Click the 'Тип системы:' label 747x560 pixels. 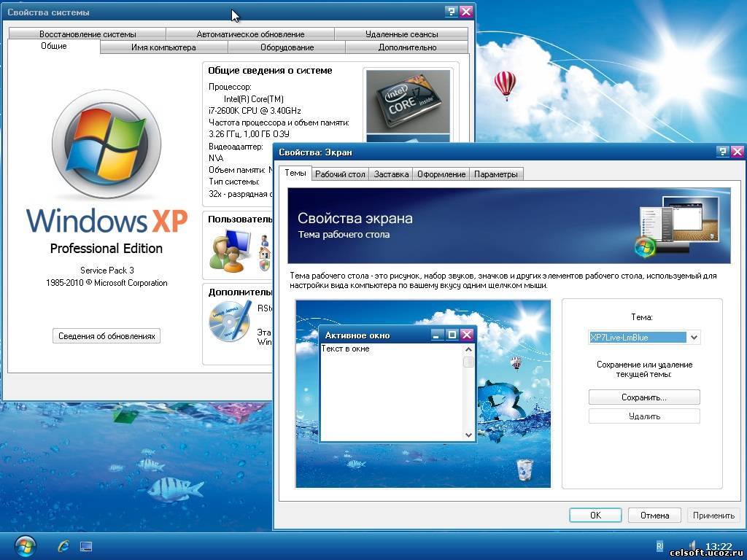click(234, 182)
